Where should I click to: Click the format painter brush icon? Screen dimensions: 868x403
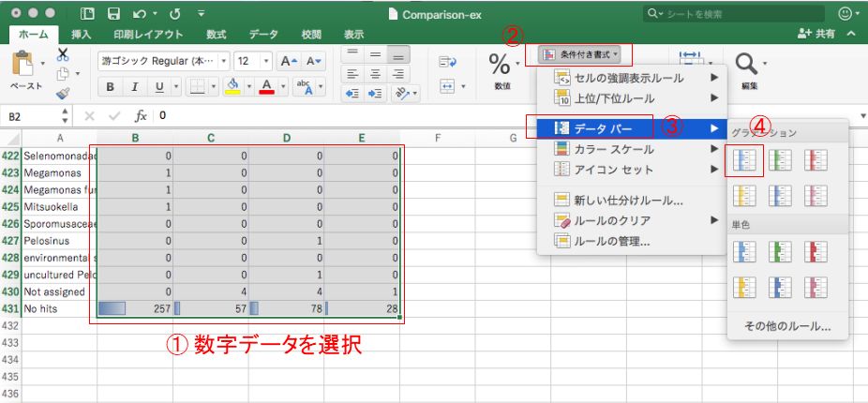tap(63, 93)
